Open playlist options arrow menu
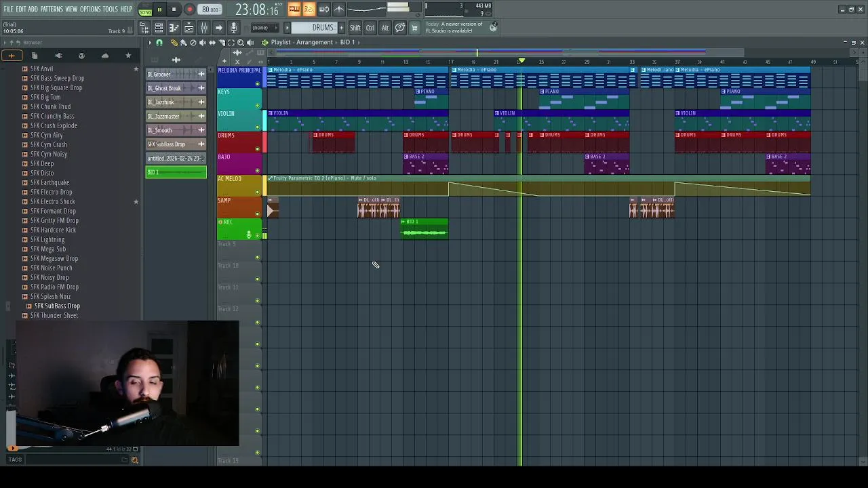Viewport: 868px width, 488px height. (x=151, y=43)
